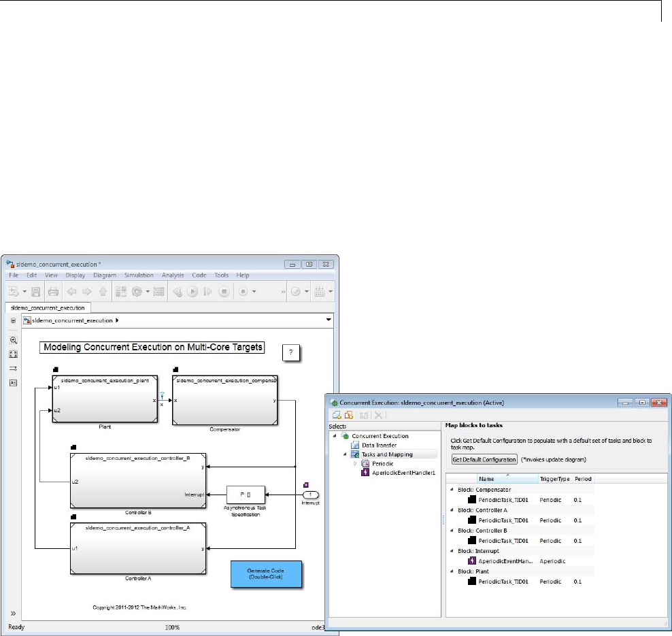The image size is (672, 636).
Task: Open the Configuration Parameters dropdown arrow
Action: (148, 292)
